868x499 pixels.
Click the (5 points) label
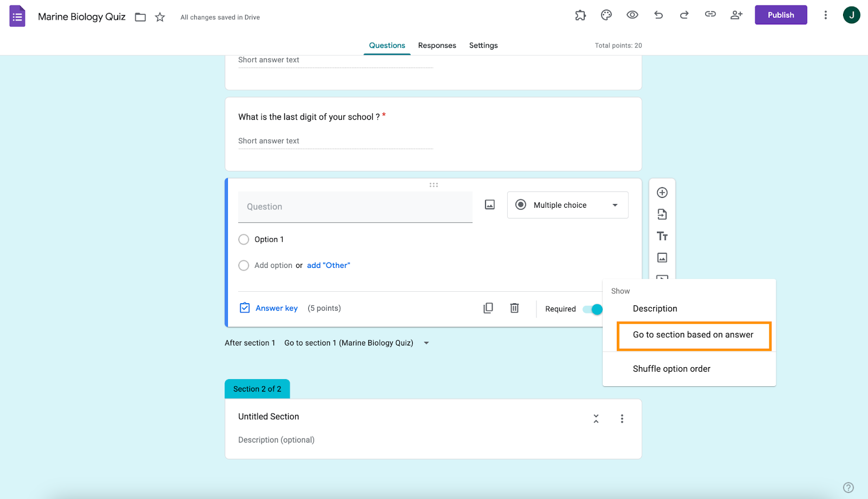(x=324, y=308)
